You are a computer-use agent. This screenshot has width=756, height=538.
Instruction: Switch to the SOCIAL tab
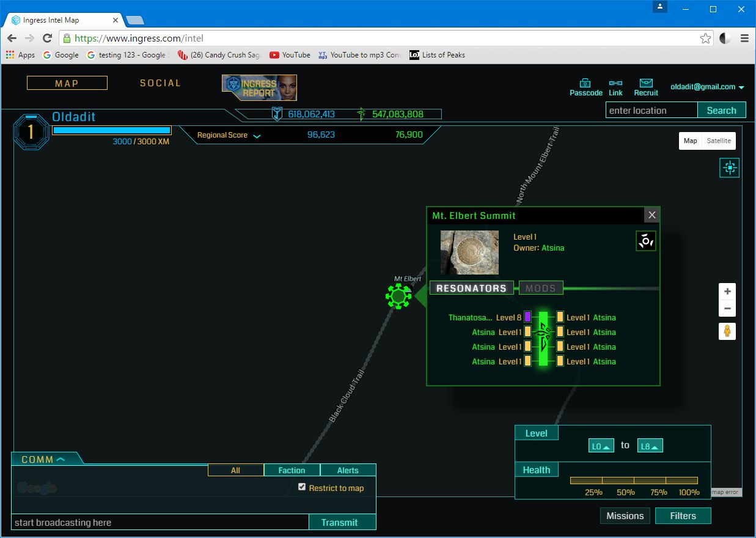tap(160, 83)
